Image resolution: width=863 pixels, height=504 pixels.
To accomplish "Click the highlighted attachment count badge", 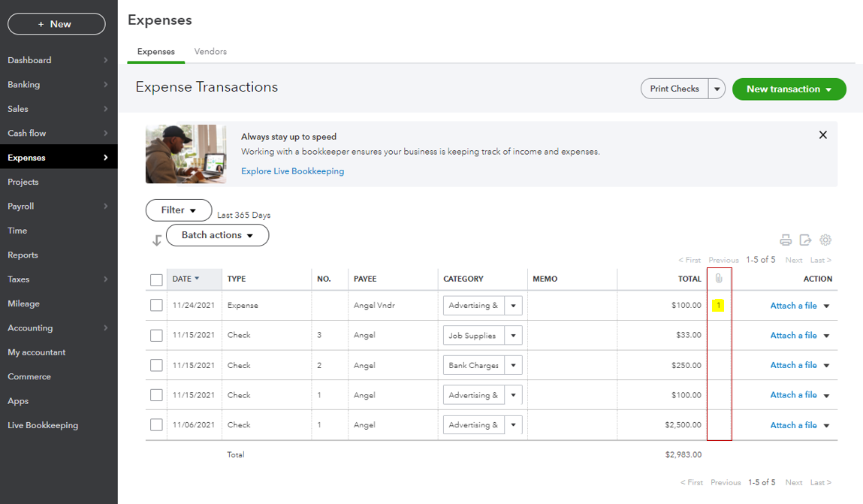I will tap(719, 306).
